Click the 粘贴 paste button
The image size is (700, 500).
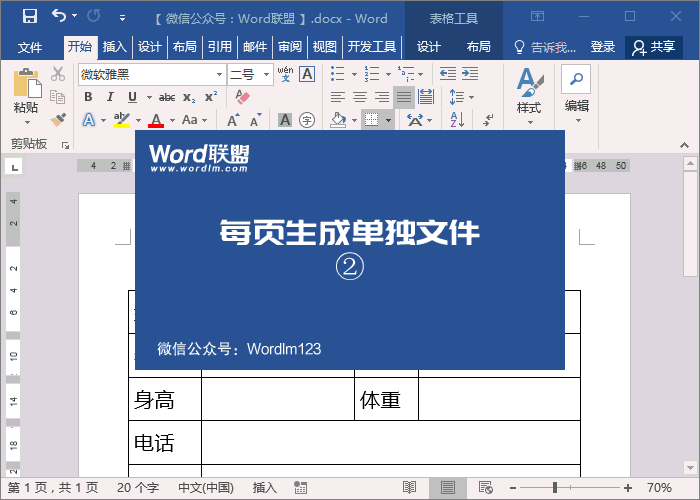coord(26,97)
